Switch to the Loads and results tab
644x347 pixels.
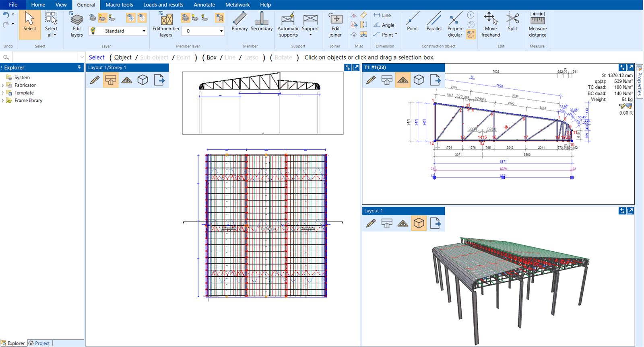163,5
